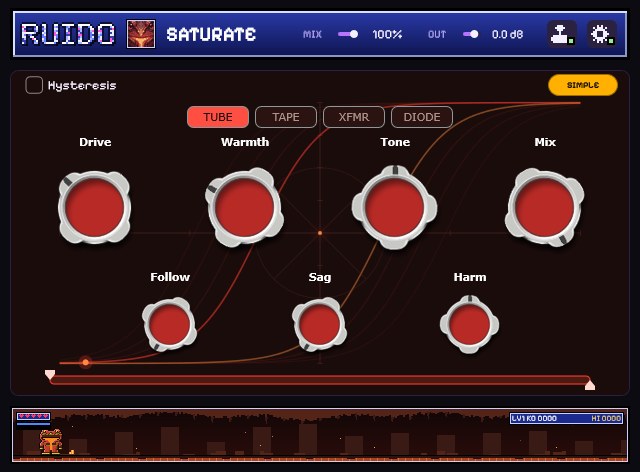This screenshot has width=640, height=472.
Task: Click the SATURATE module title
Action: click(x=211, y=34)
